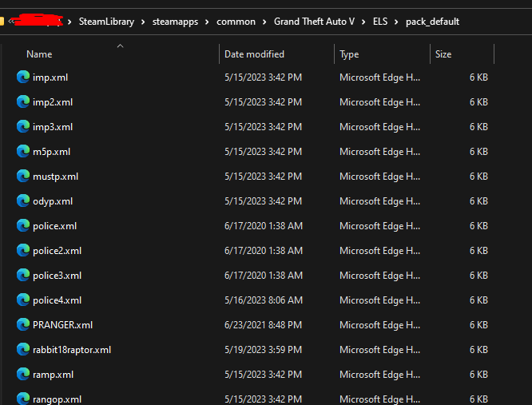Click the Edge icon beside police.xml
This screenshot has height=405, width=532.
(x=23, y=225)
